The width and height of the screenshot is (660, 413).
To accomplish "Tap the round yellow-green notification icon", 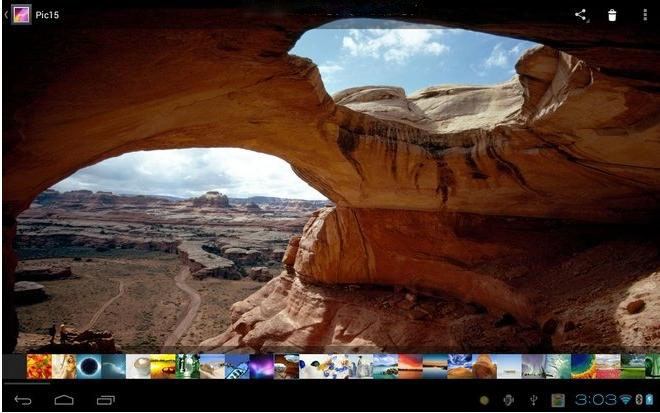I will click(484, 400).
